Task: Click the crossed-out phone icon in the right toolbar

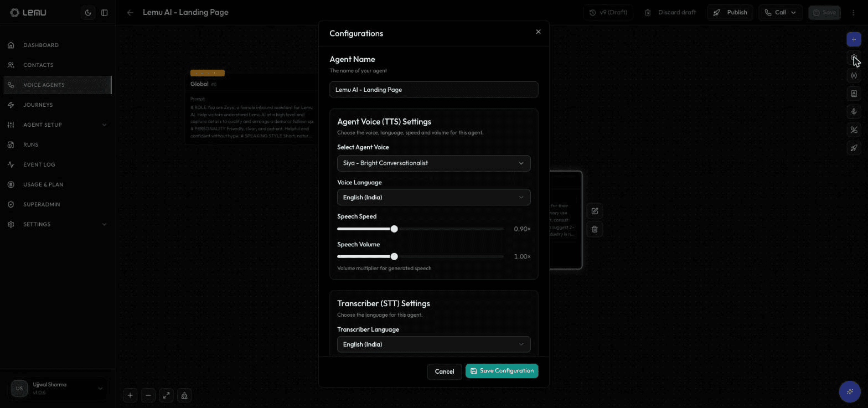Action: coord(854,130)
